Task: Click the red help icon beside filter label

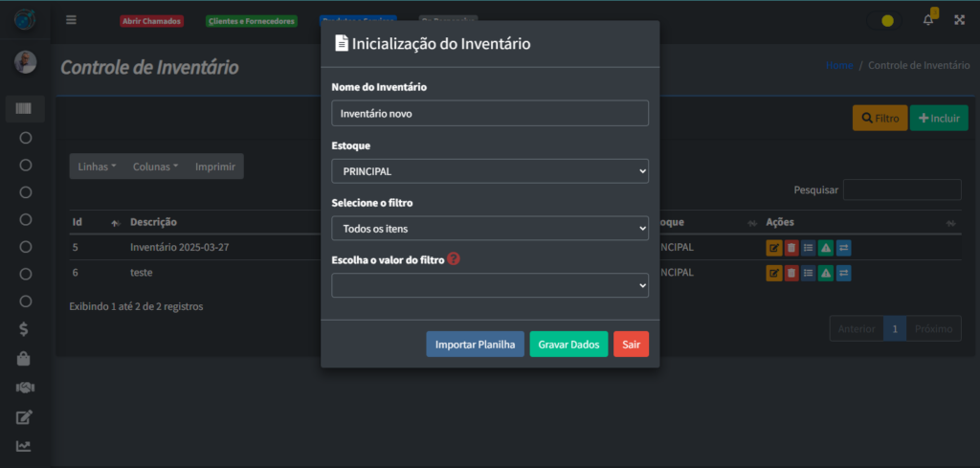Action: 454,258
